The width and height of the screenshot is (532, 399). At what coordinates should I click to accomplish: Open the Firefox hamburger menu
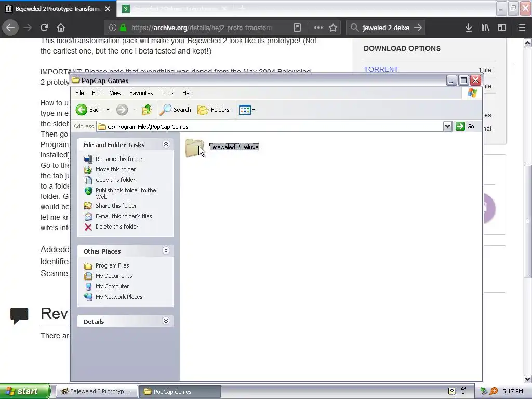(x=522, y=28)
